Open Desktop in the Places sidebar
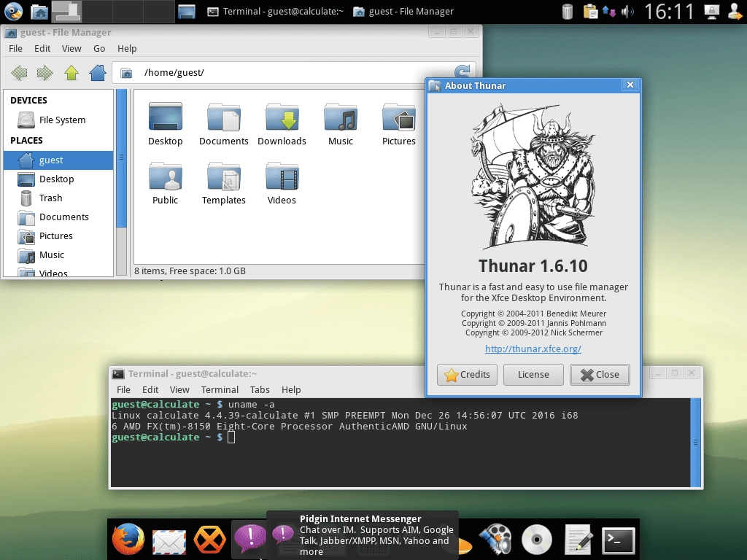 pos(58,179)
